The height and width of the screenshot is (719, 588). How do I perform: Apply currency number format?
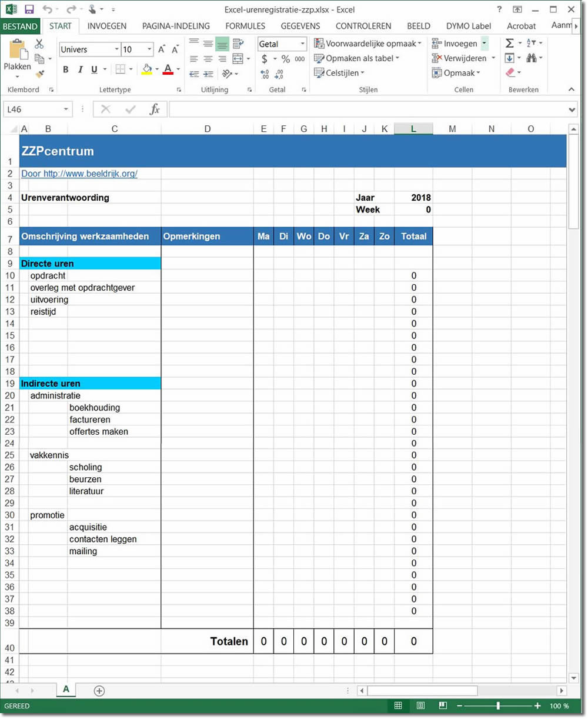coord(265,59)
